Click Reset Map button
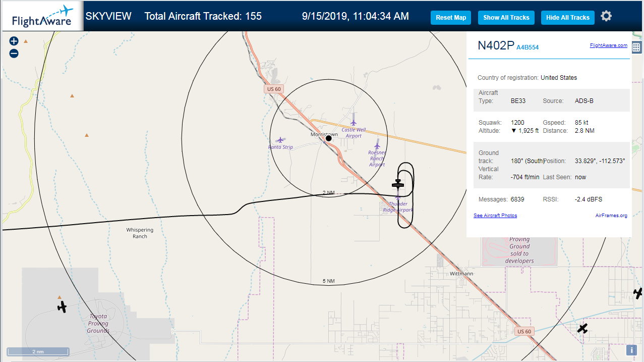Screen dimensions: 644x362 (x=451, y=17)
